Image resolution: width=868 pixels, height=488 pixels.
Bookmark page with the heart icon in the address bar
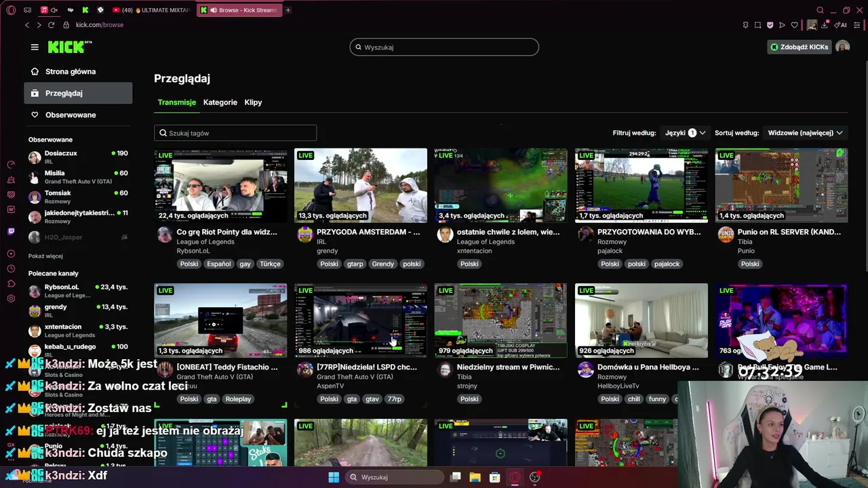794,25
